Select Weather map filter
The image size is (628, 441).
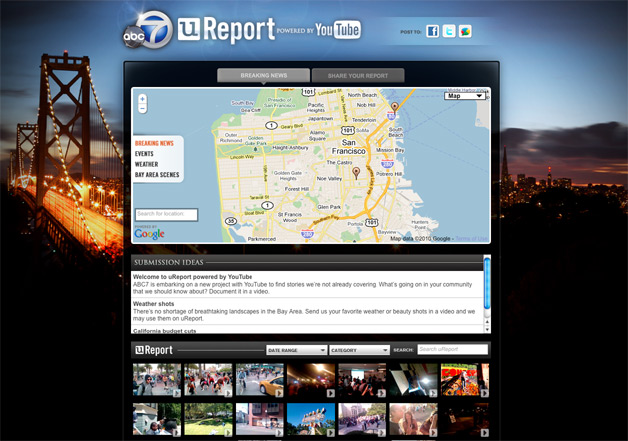[147, 164]
